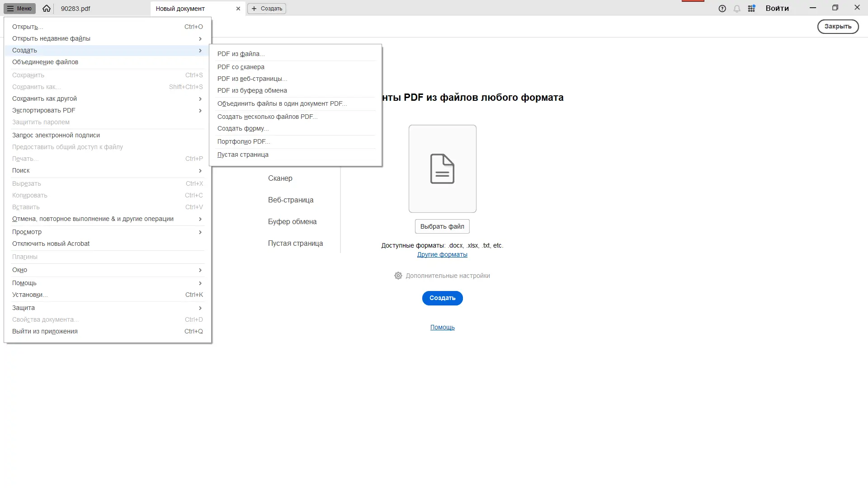The width and height of the screenshot is (868, 488).
Task: Choose Пустая страница in the submenu
Action: coord(243,155)
